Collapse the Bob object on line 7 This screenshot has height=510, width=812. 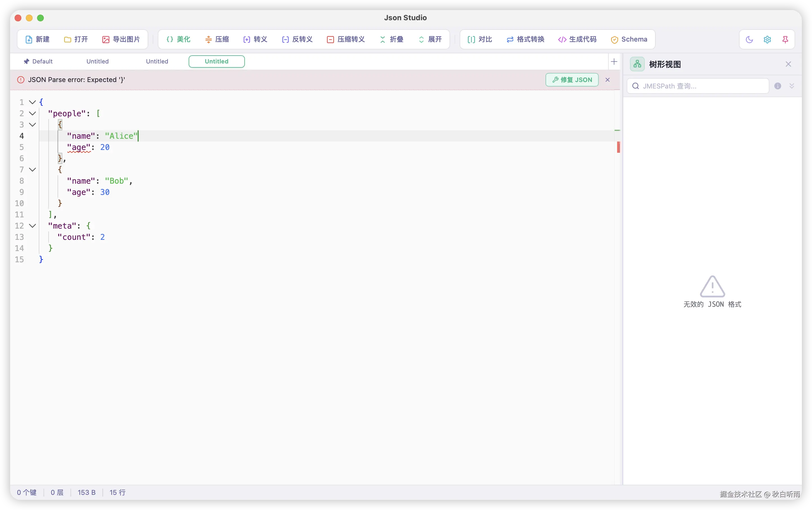click(32, 170)
